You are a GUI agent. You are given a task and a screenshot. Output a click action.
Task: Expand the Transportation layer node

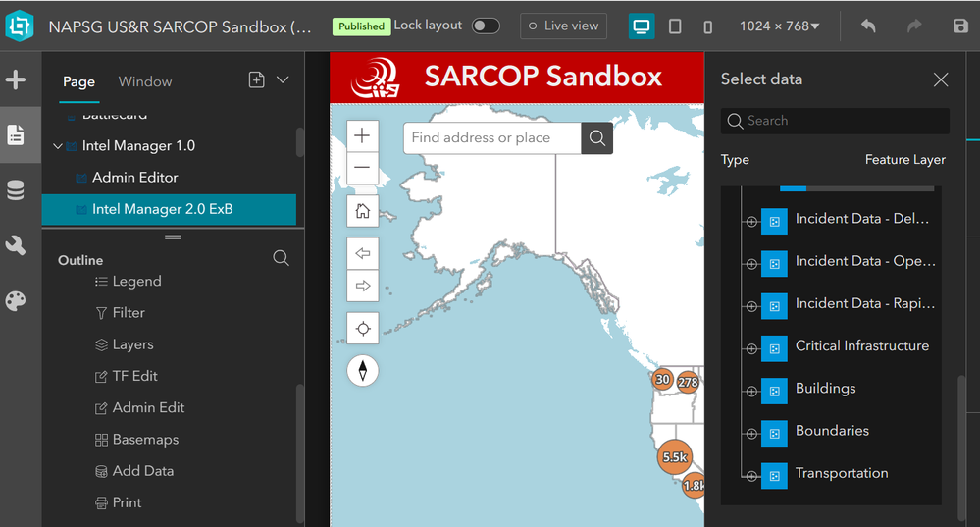[x=751, y=476]
